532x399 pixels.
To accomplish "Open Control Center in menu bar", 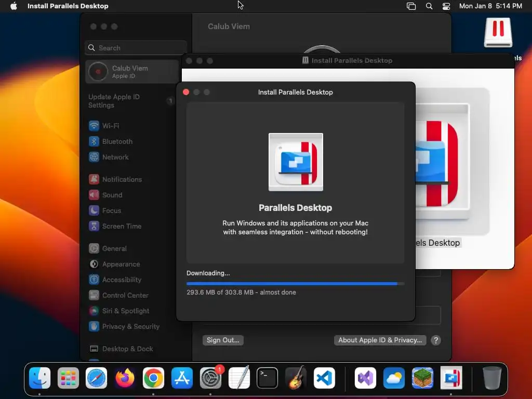I will click(446, 6).
